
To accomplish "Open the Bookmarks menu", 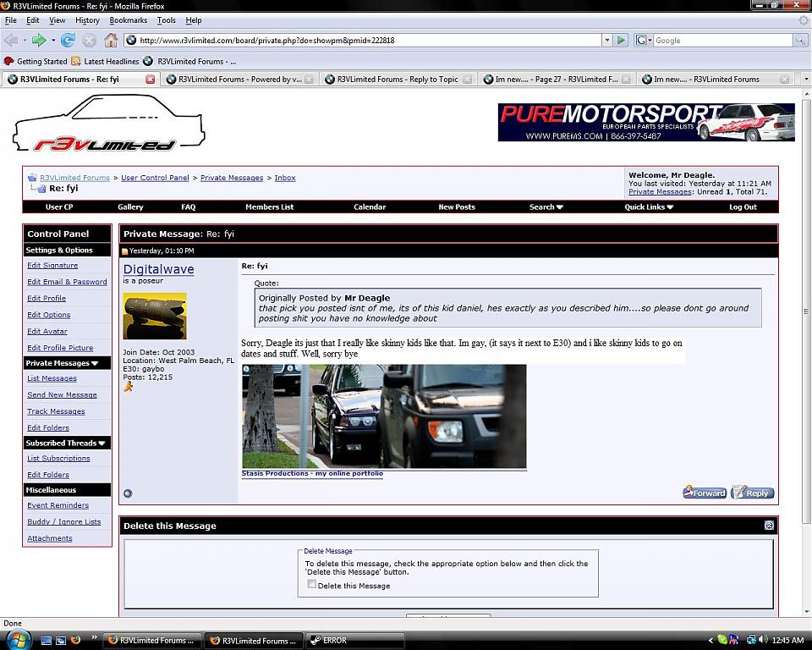I will click(128, 20).
